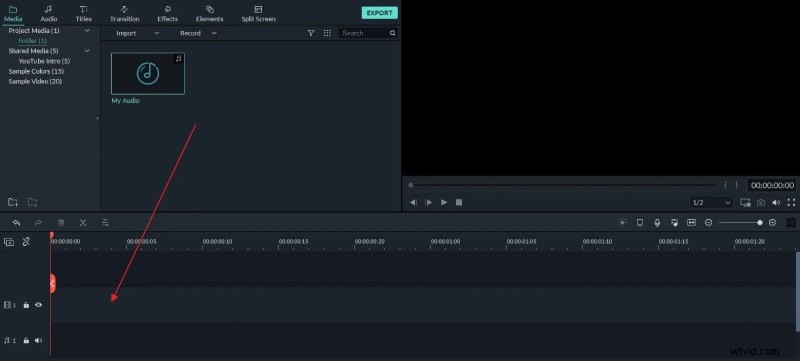This screenshot has height=361, width=800.
Task: Click the Zoom to fit timeline icon
Action: pos(691,223)
